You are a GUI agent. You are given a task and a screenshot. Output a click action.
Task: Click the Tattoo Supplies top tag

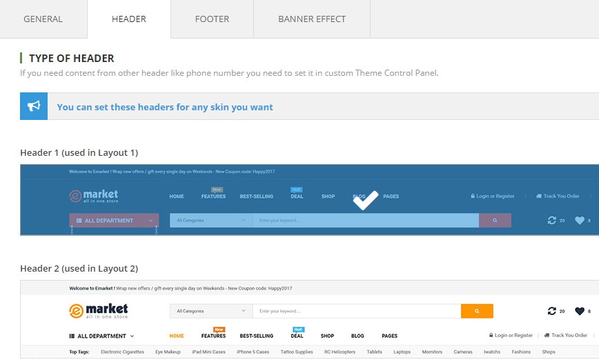(297, 352)
